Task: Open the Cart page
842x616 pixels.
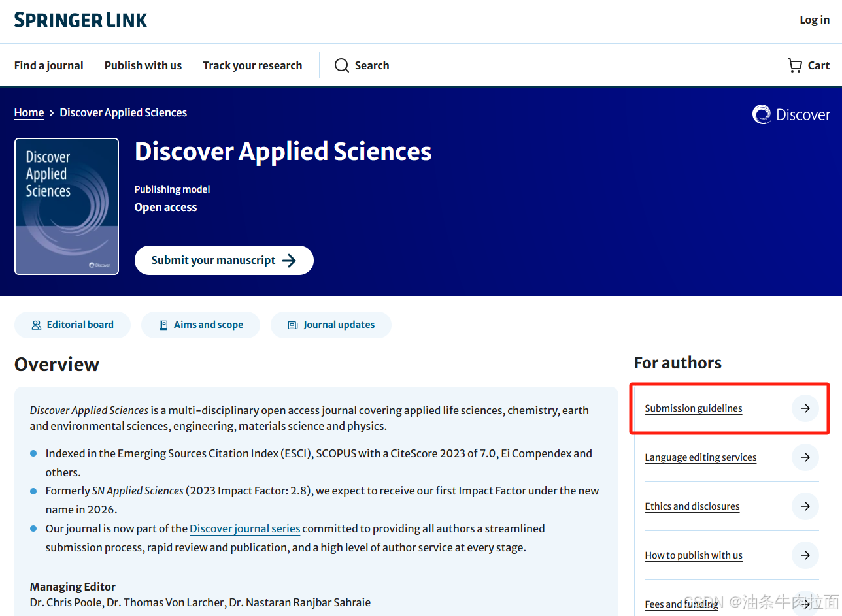Action: click(x=809, y=65)
